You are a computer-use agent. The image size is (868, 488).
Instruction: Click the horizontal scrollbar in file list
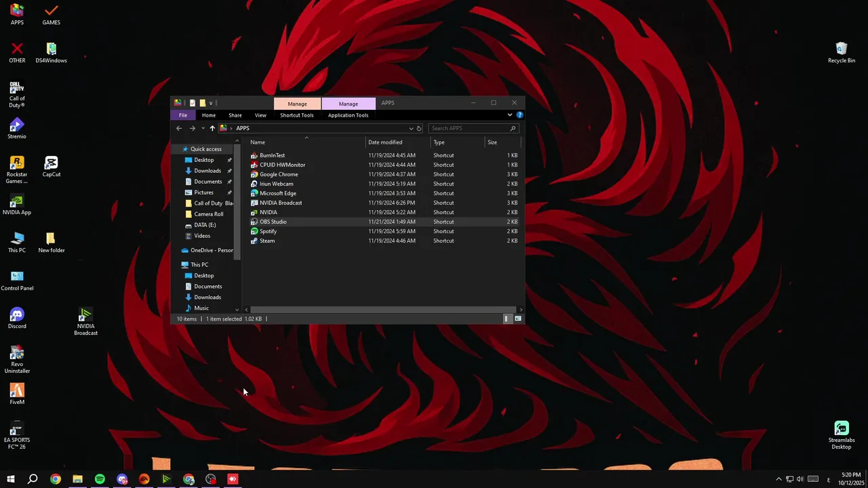coord(382,310)
